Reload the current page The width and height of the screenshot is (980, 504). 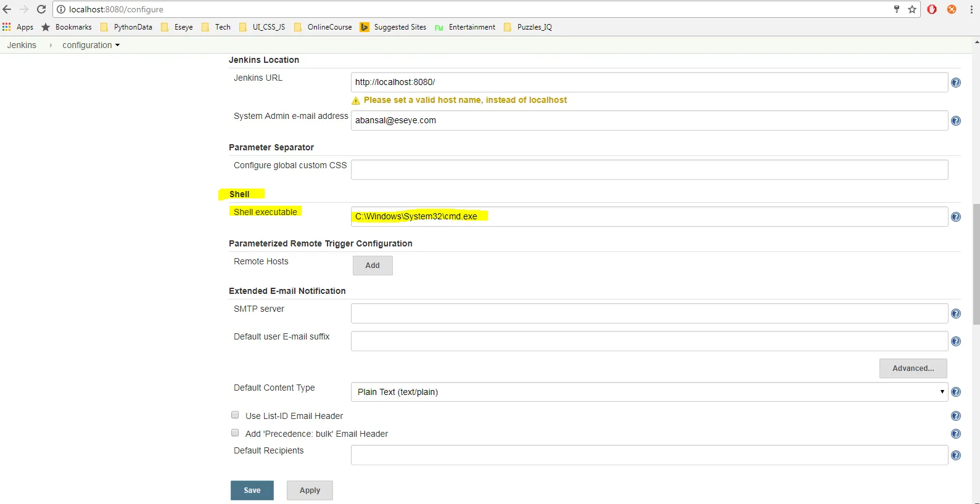click(41, 9)
